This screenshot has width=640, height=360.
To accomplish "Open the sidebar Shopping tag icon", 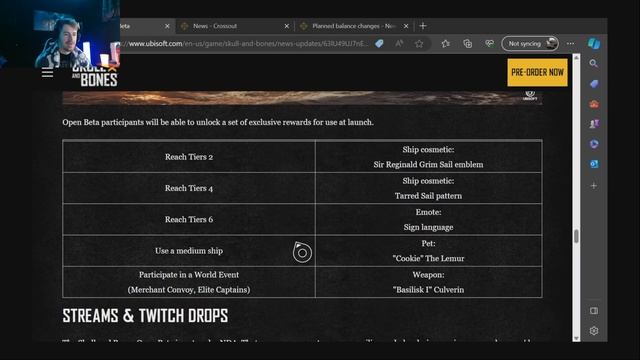I will pyautogui.click(x=594, y=84).
